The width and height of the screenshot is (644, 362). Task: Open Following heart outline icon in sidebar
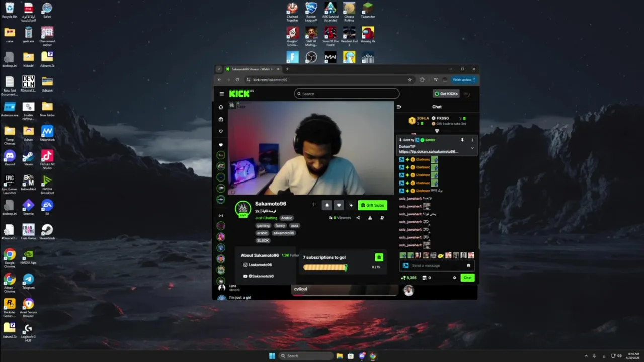point(221,131)
